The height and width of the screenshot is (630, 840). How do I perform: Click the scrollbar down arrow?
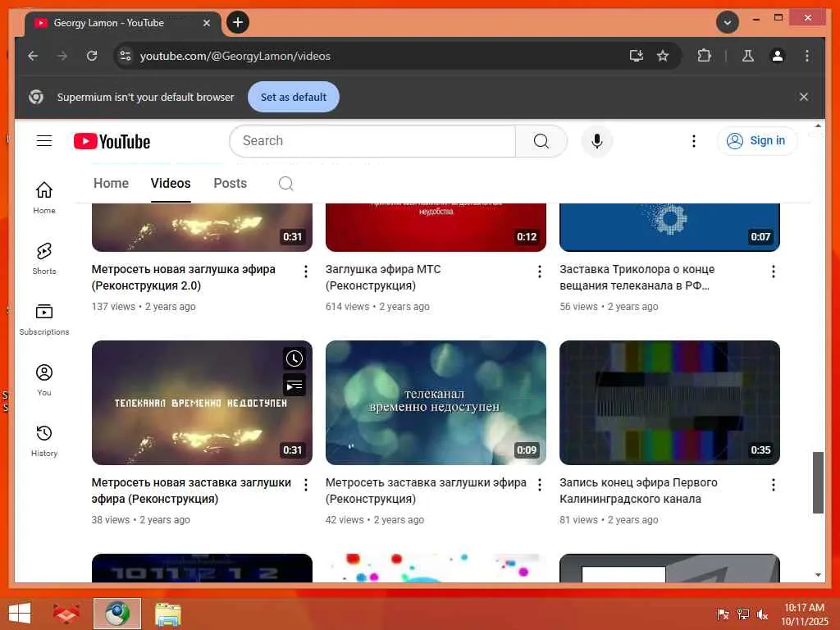pos(818,575)
